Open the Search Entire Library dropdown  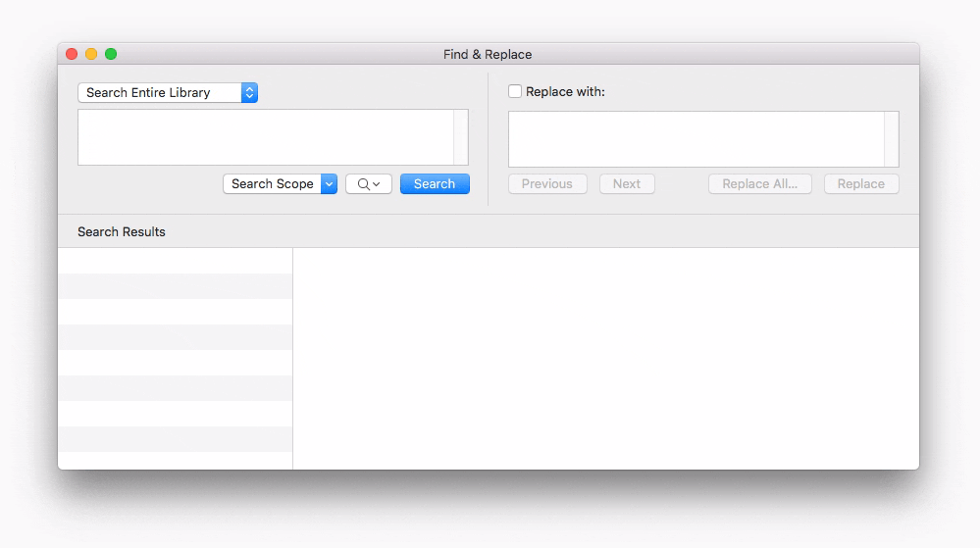tap(168, 92)
